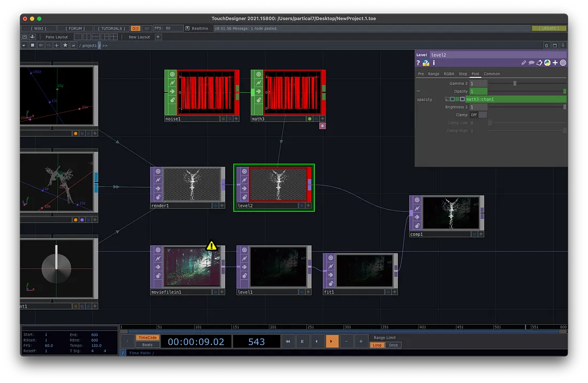Switch timeline display to Beats
Image resolution: width=588 pixels, height=383 pixels.
[147, 345]
